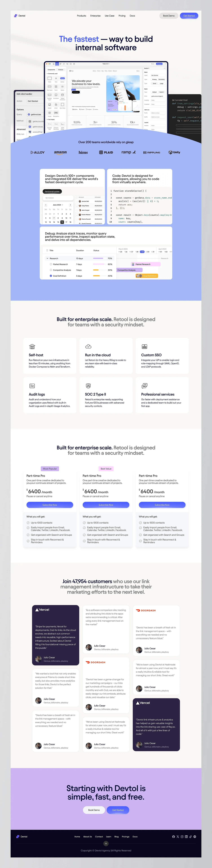
Task: Click the Self-host building icon
Action: (32, 346)
